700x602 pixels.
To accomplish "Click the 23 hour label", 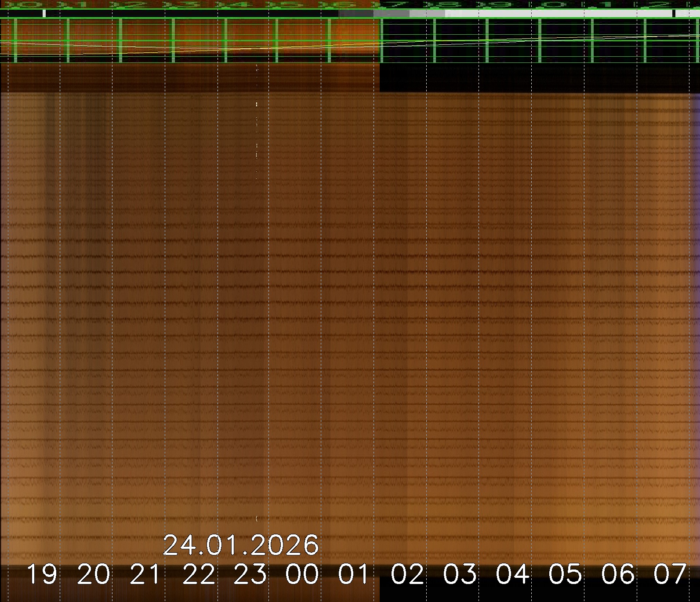I will pos(250,574).
